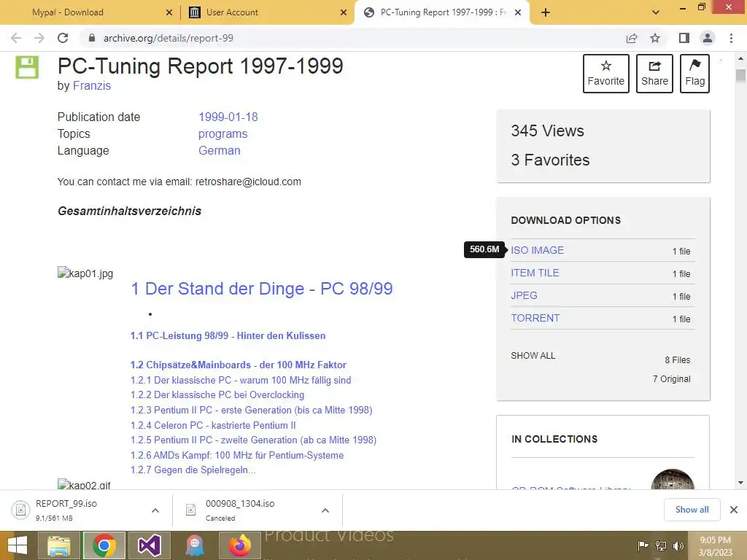Open publication date 1999-01-18 link
Screen dimensions: 747x560
coord(228,117)
